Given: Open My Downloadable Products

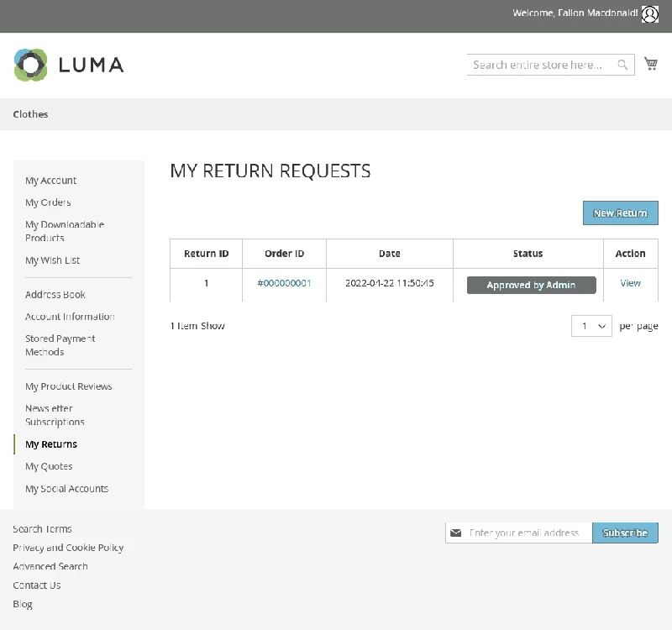Looking at the screenshot, I should point(65,231).
